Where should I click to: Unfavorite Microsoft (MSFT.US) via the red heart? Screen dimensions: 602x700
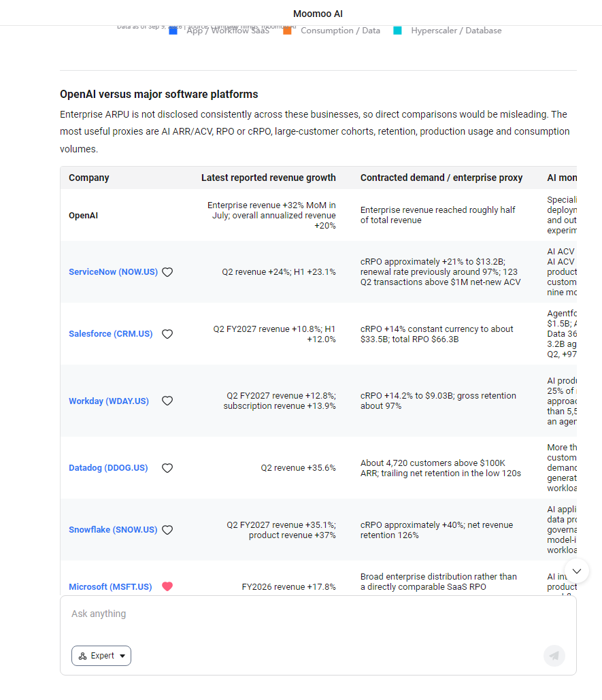click(x=167, y=586)
